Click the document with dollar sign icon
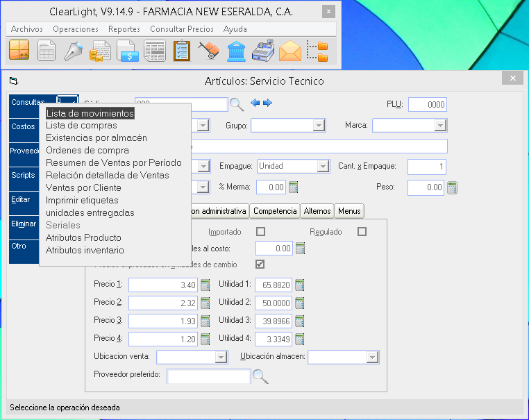The height and width of the screenshot is (420, 529). (x=128, y=51)
